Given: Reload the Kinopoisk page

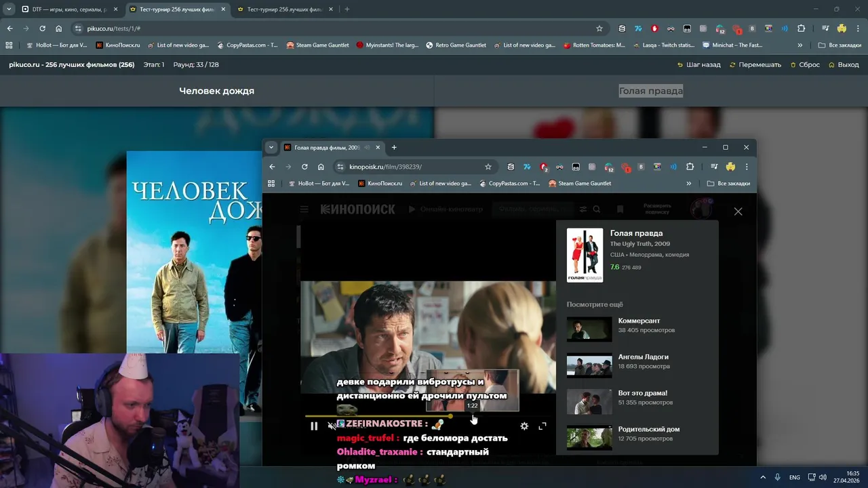Looking at the screenshot, I should [304, 167].
